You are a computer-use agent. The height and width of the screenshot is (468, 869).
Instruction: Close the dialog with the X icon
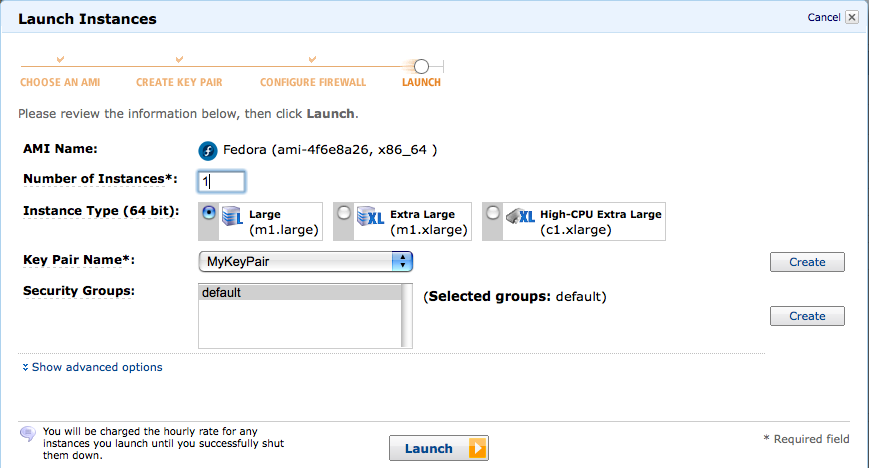(x=851, y=17)
